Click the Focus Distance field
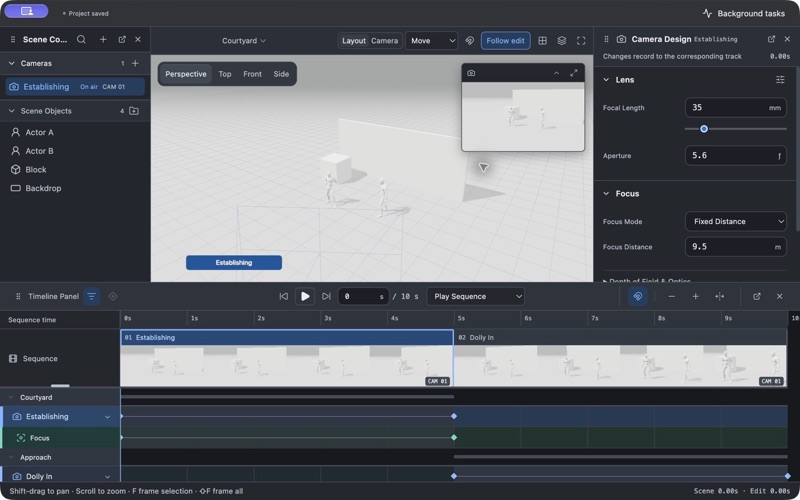This screenshot has width=800, height=500. 735,247
